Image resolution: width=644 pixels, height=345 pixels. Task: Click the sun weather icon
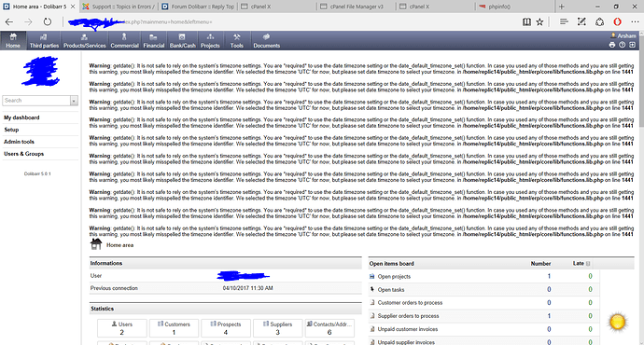click(617, 322)
